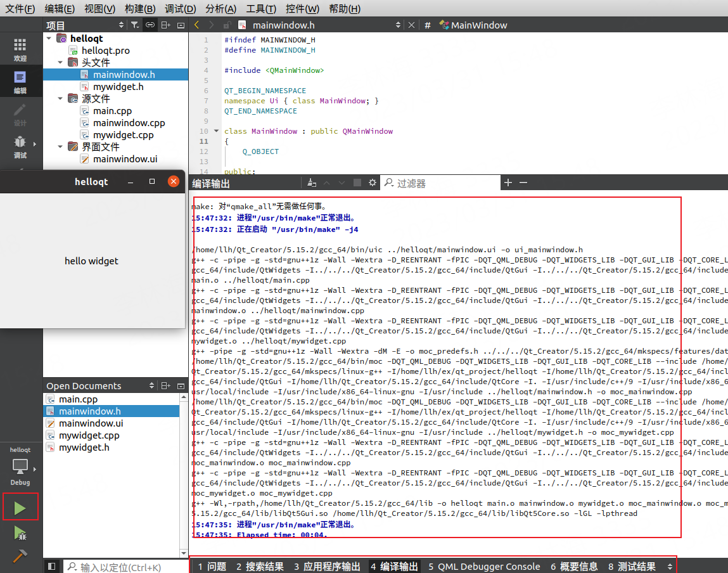
Task: Close the mainwindow.h editor document
Action: 411,25
